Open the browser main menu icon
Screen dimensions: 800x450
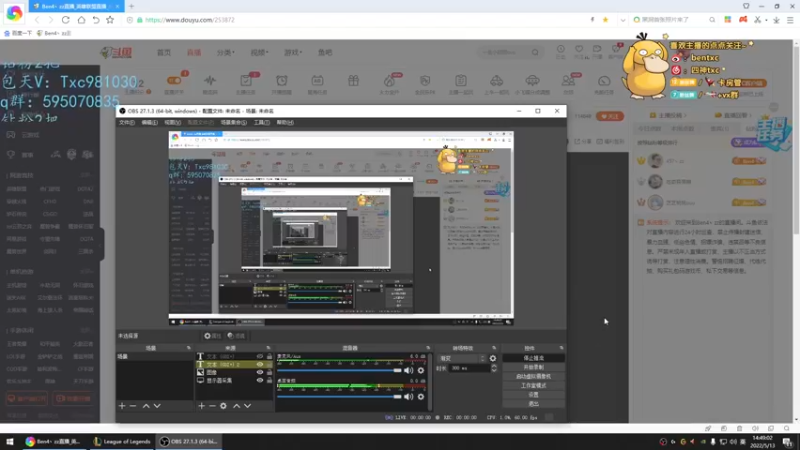pos(790,20)
